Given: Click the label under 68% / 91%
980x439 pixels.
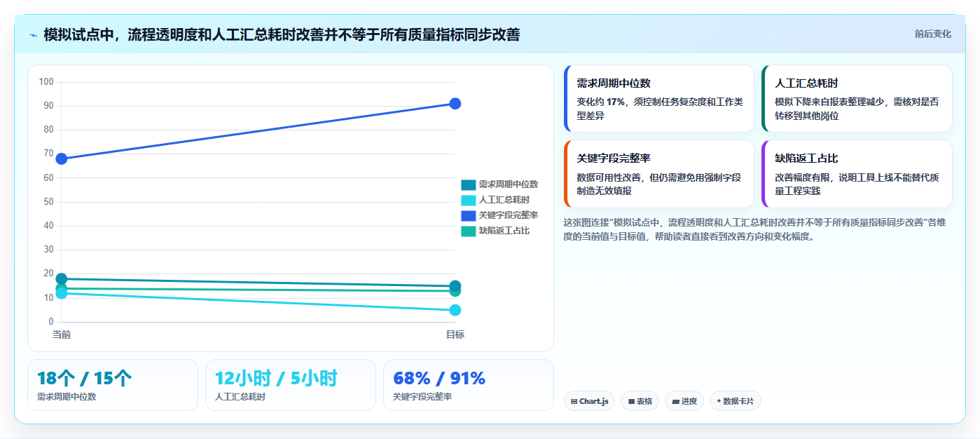Looking at the screenshot, I should (x=422, y=397).
